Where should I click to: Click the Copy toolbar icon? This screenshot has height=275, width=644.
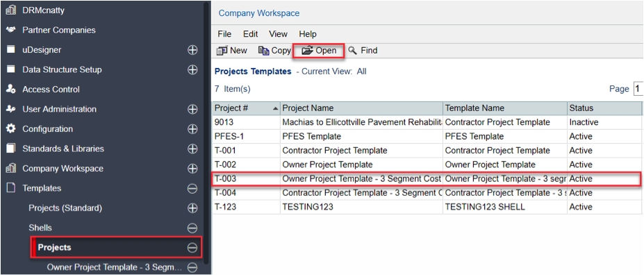click(263, 51)
